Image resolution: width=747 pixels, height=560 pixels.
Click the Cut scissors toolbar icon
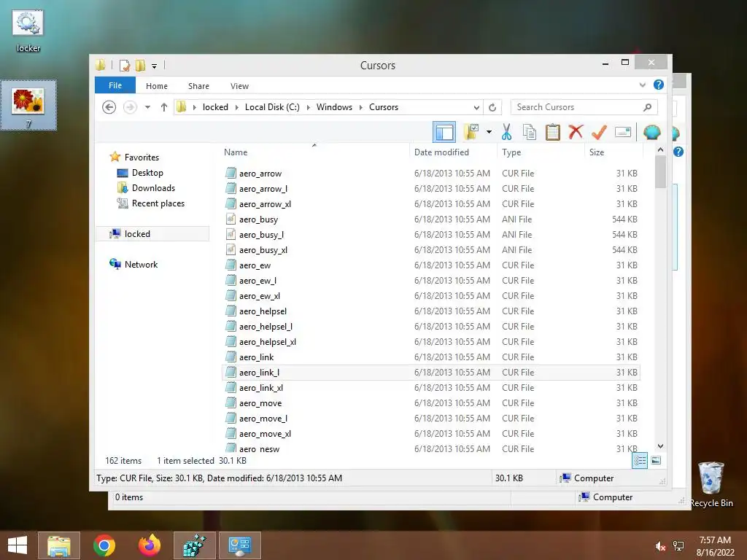506,133
